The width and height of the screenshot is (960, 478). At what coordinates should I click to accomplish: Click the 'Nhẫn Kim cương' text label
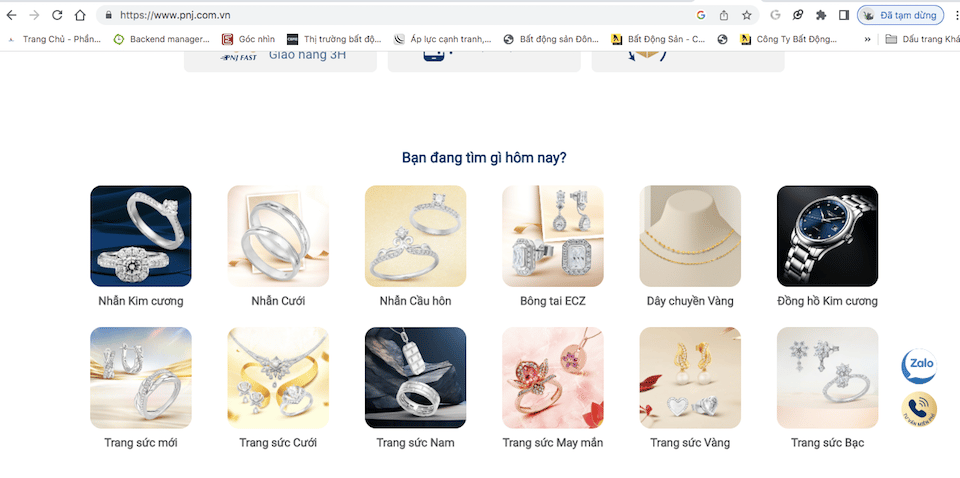click(x=141, y=301)
